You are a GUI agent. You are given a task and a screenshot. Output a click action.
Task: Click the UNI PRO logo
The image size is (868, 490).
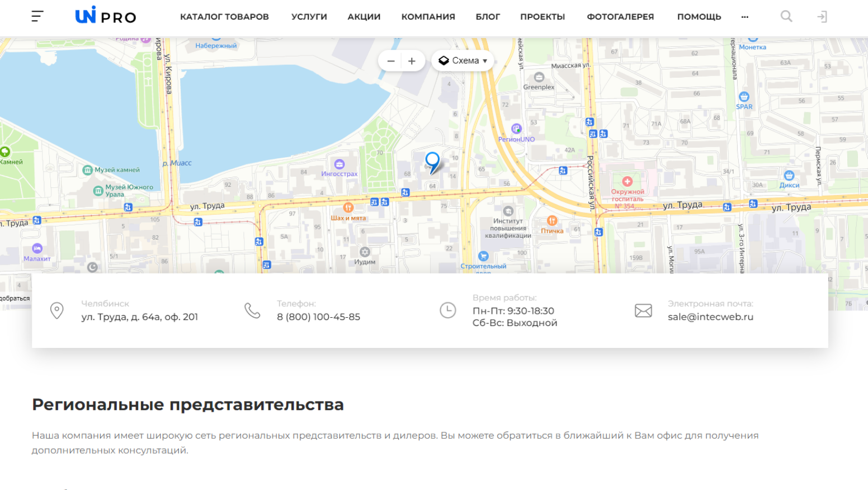click(x=106, y=16)
